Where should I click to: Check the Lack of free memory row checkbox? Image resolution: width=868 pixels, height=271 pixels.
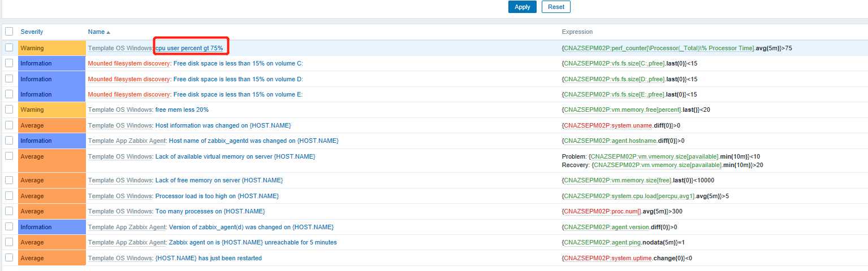point(9,180)
